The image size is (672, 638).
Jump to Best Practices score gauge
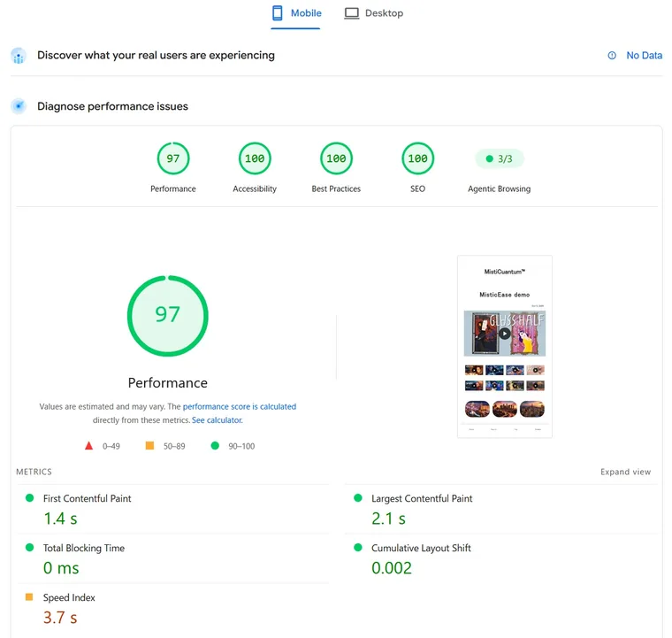[336, 158]
